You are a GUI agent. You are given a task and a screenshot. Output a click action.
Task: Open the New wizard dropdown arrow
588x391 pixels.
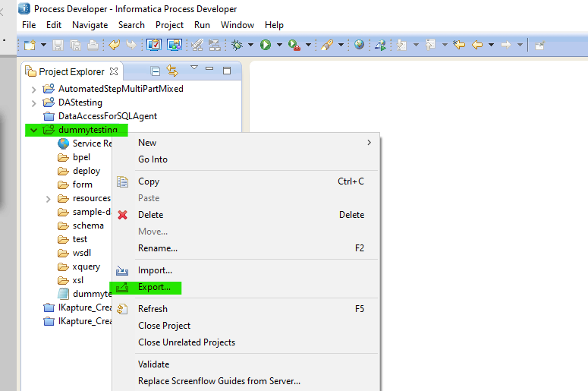[x=43, y=45]
